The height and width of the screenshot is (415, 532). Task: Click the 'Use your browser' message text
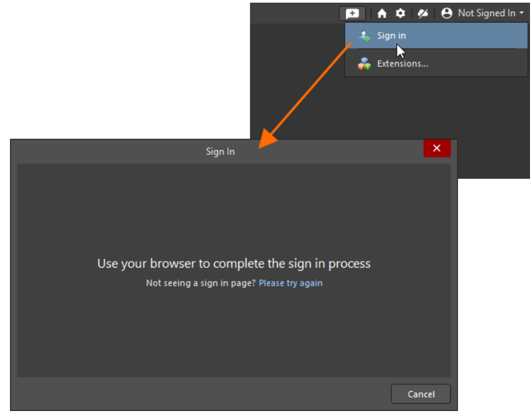tap(233, 264)
